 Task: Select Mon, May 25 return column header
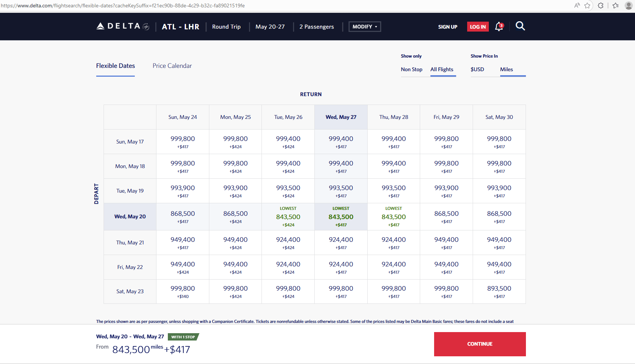click(235, 117)
